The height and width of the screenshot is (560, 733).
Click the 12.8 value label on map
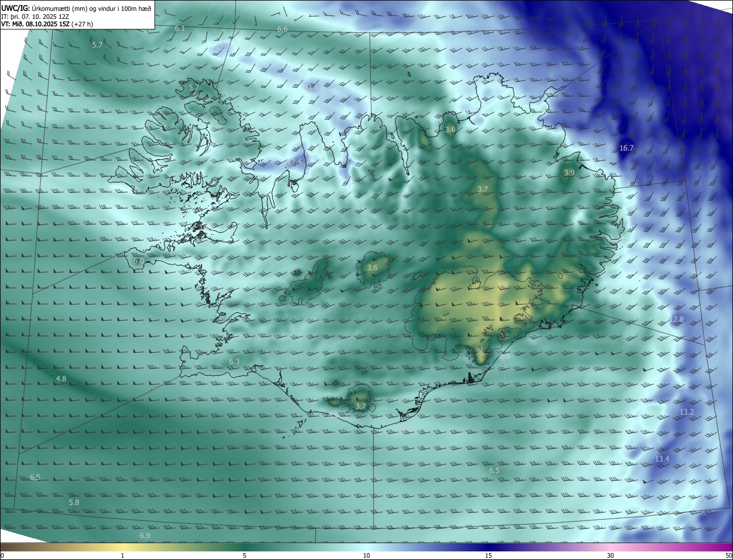click(677, 319)
